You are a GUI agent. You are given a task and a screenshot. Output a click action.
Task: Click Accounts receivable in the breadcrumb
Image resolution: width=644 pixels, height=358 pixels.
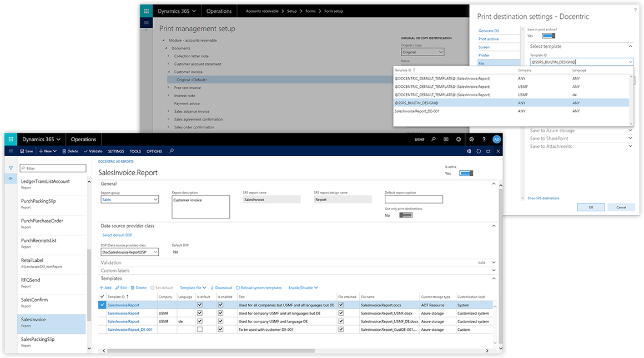262,11
